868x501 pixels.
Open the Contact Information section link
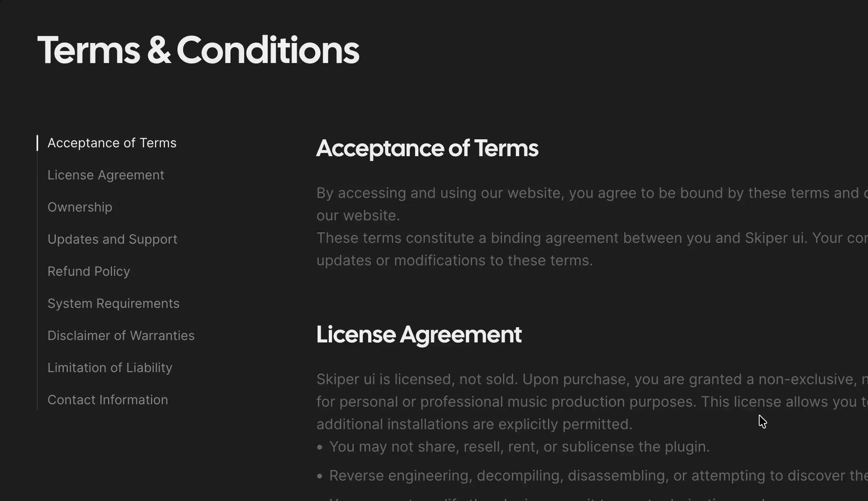108,400
